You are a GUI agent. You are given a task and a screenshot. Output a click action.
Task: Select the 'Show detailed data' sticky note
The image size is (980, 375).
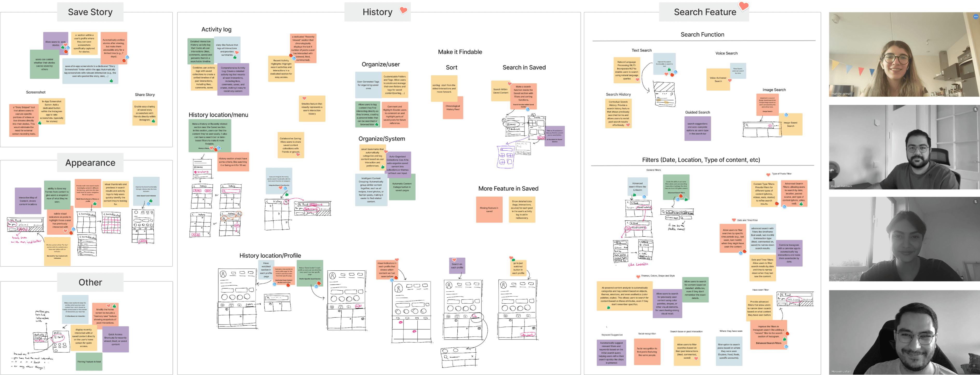(x=522, y=209)
